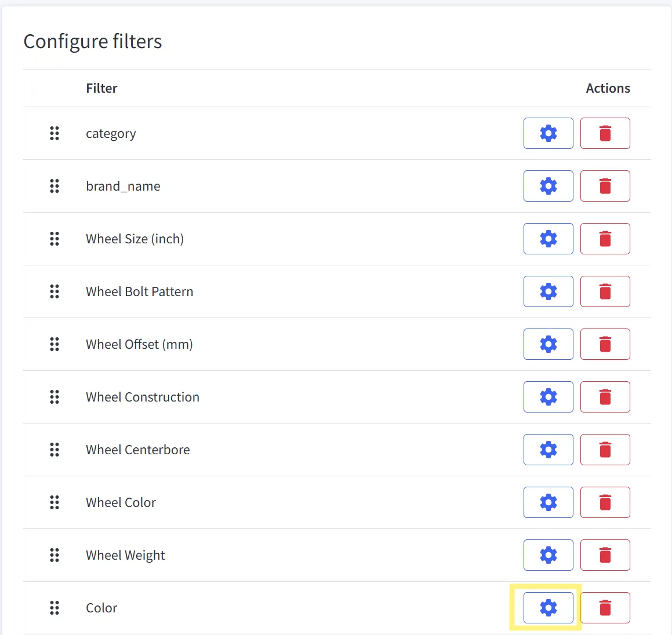
Task: Delete the Color filter
Action: click(605, 608)
